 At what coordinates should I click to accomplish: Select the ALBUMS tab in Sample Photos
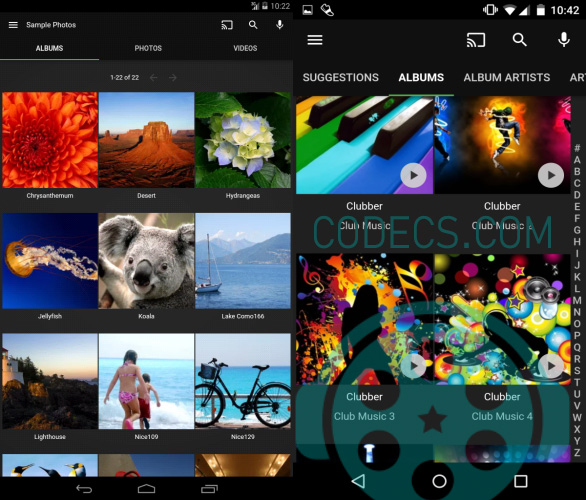click(49, 48)
